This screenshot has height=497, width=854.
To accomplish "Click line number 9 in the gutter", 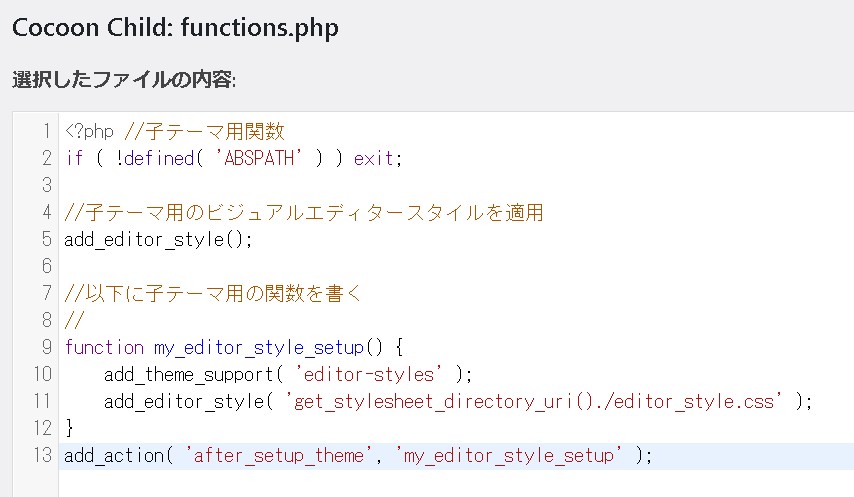I will click(x=46, y=347).
